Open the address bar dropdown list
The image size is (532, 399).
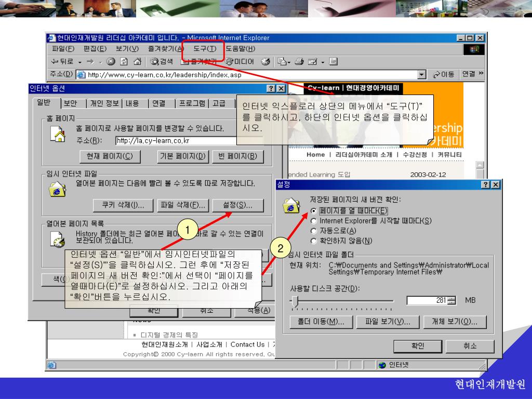click(422, 75)
